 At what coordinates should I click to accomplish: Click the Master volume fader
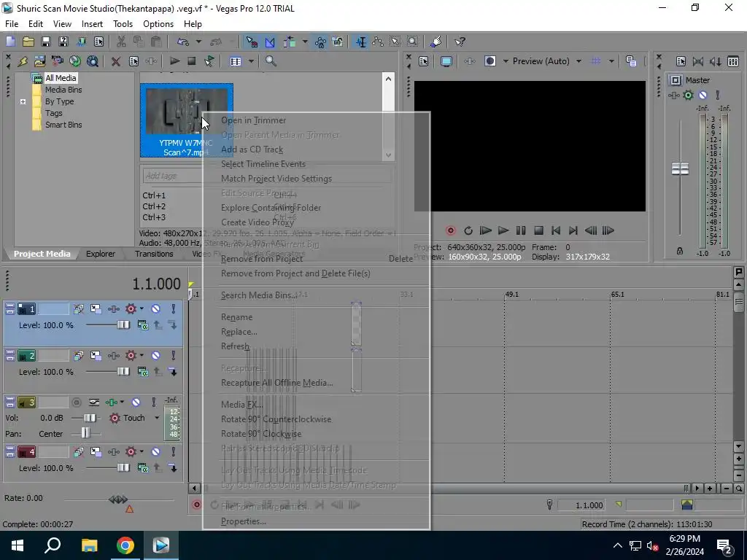coord(680,168)
